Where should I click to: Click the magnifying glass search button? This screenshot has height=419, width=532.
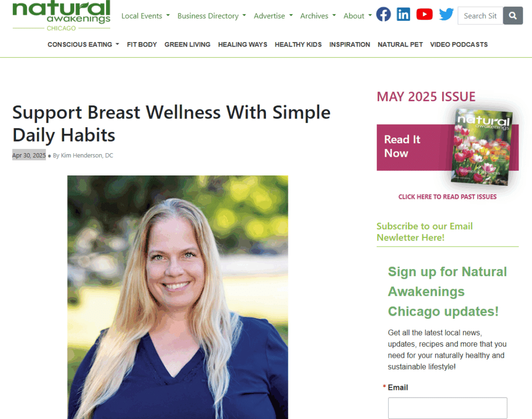(x=513, y=16)
